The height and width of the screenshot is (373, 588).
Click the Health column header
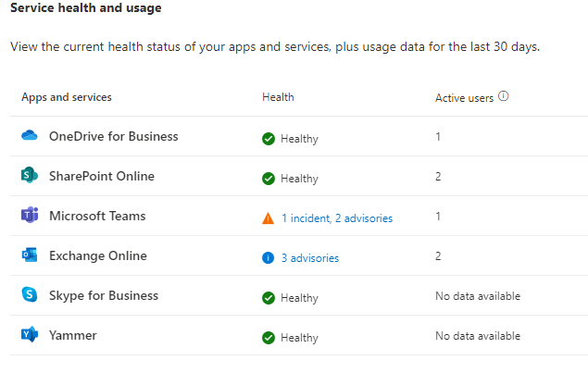click(x=278, y=97)
